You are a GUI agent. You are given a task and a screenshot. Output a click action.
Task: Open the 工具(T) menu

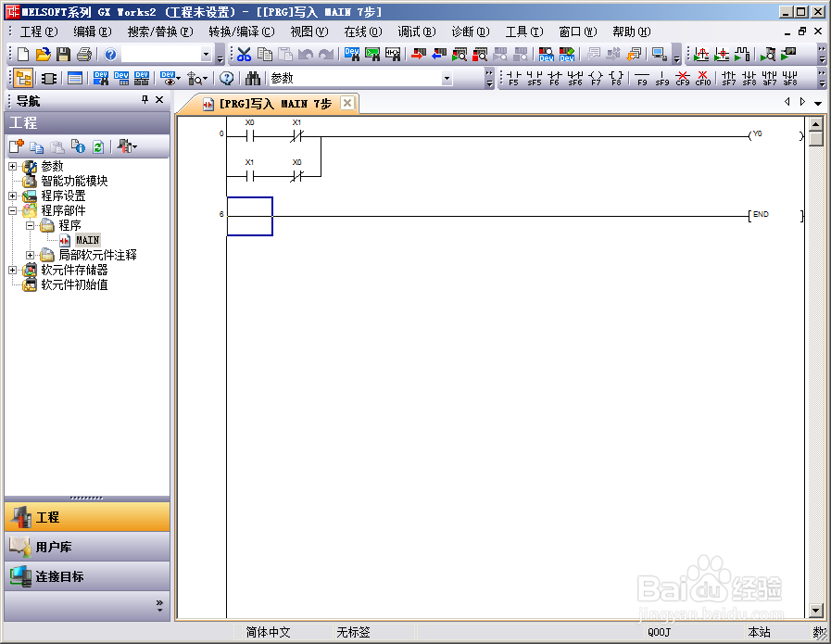[524, 32]
